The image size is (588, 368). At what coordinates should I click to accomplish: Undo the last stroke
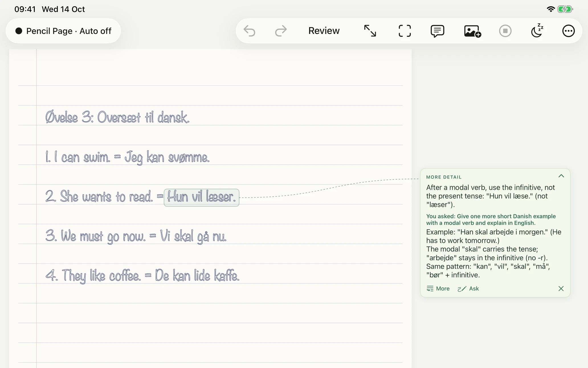250,31
